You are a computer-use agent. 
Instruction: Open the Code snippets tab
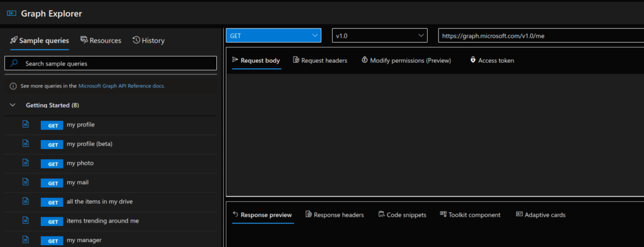click(x=402, y=214)
